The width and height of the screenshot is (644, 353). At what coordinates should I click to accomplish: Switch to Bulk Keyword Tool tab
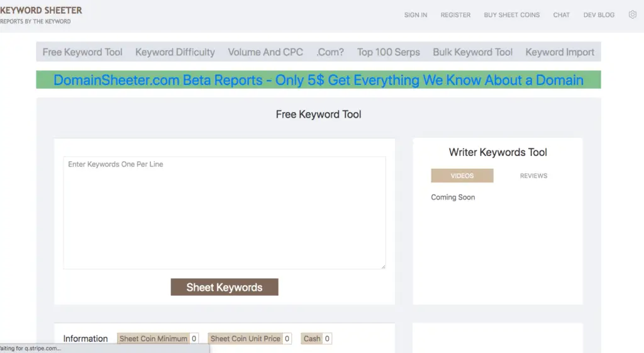point(473,52)
